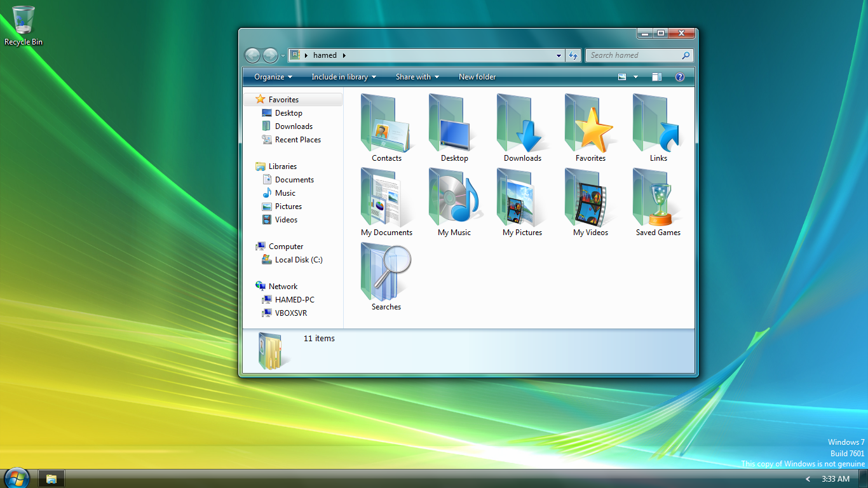Click the Refresh button beside address bar
This screenshot has height=488, width=868.
coord(573,55)
